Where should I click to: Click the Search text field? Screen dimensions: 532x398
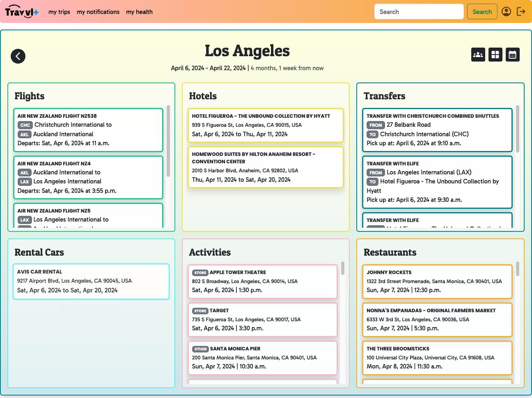tap(419, 12)
